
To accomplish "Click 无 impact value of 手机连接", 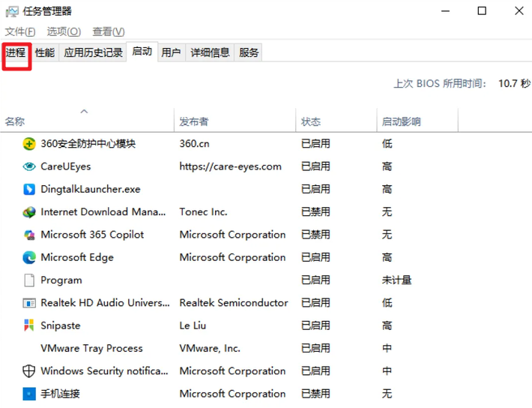I will click(387, 394).
